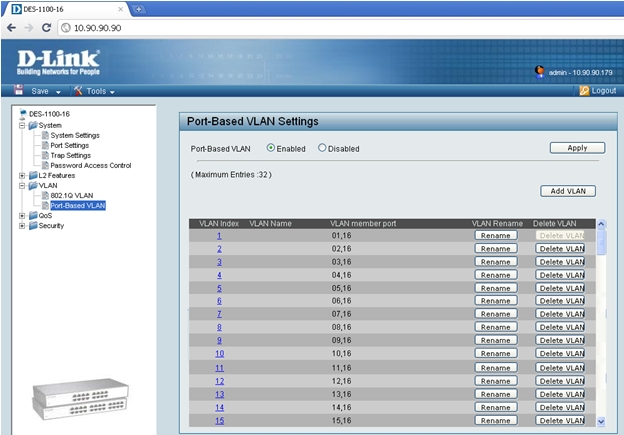Click the Save disk icon in toolbar
624x435 pixels.
pos(19,91)
